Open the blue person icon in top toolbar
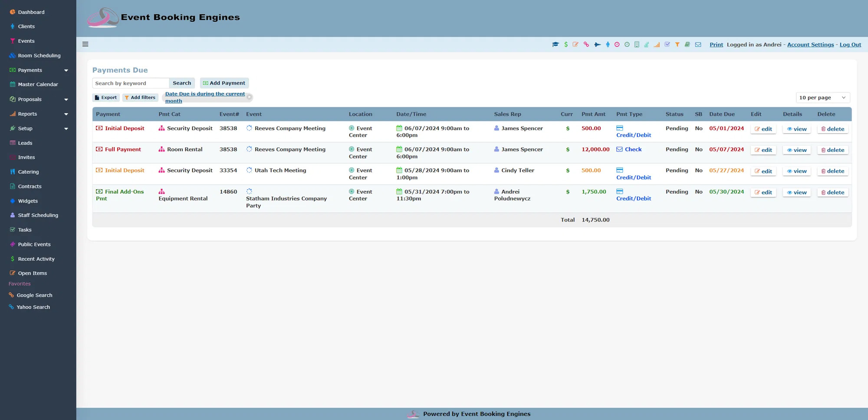The width and height of the screenshot is (868, 420). (608, 44)
